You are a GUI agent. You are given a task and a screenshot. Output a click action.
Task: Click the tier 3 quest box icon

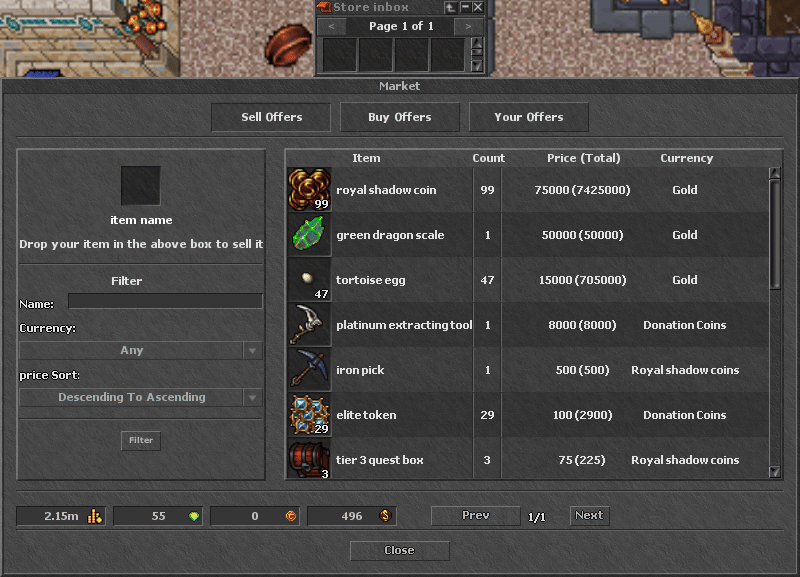pyautogui.click(x=309, y=459)
